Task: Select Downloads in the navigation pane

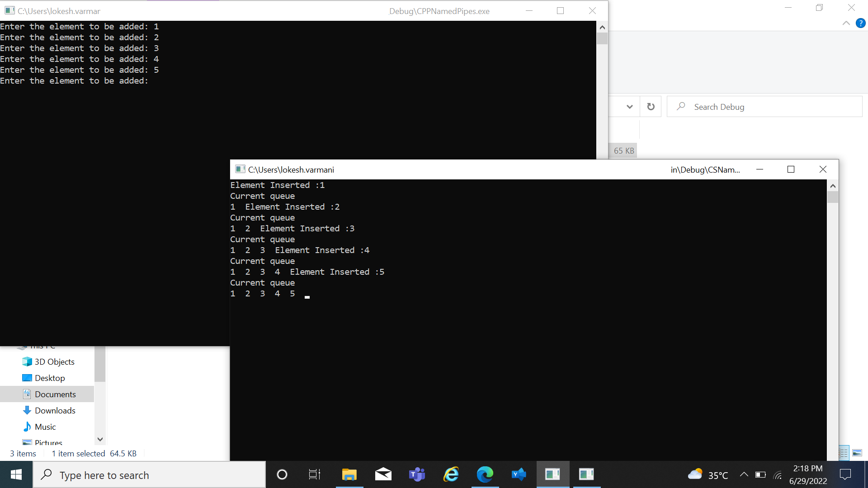Action: click(x=55, y=410)
